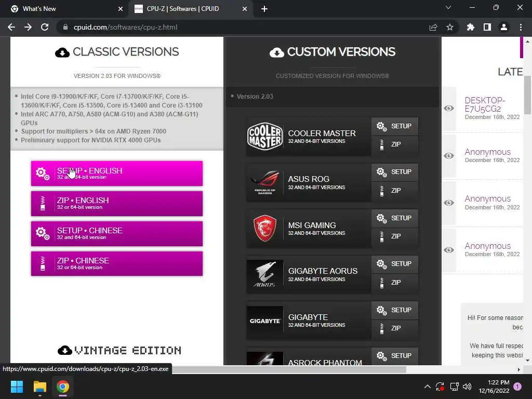Screen dimensions: 532x399
Task: Reload the current page
Action: tap(45, 27)
